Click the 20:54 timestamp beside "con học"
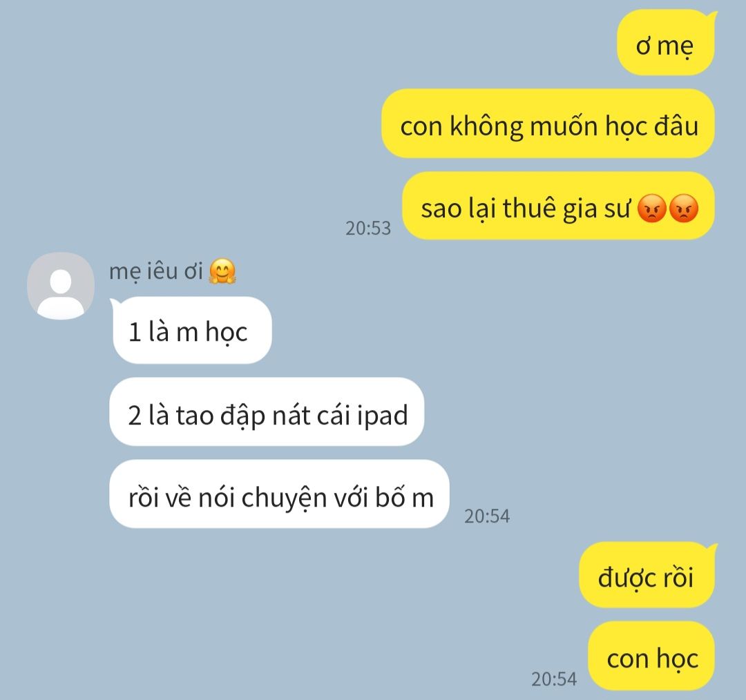The width and height of the screenshot is (746, 700). [x=554, y=679]
